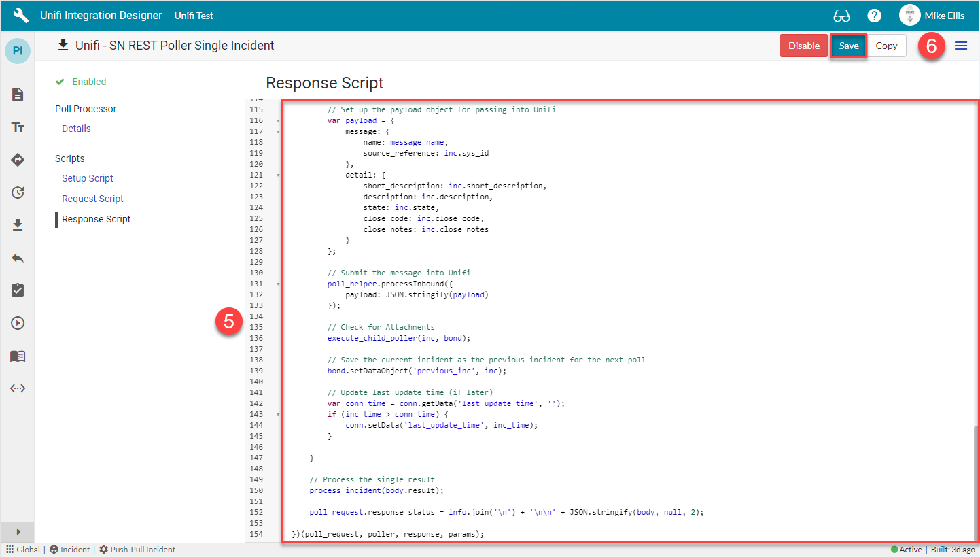The image size is (980, 557).
Task: Click Push-Pull Incident in the status bar
Action: tap(143, 549)
